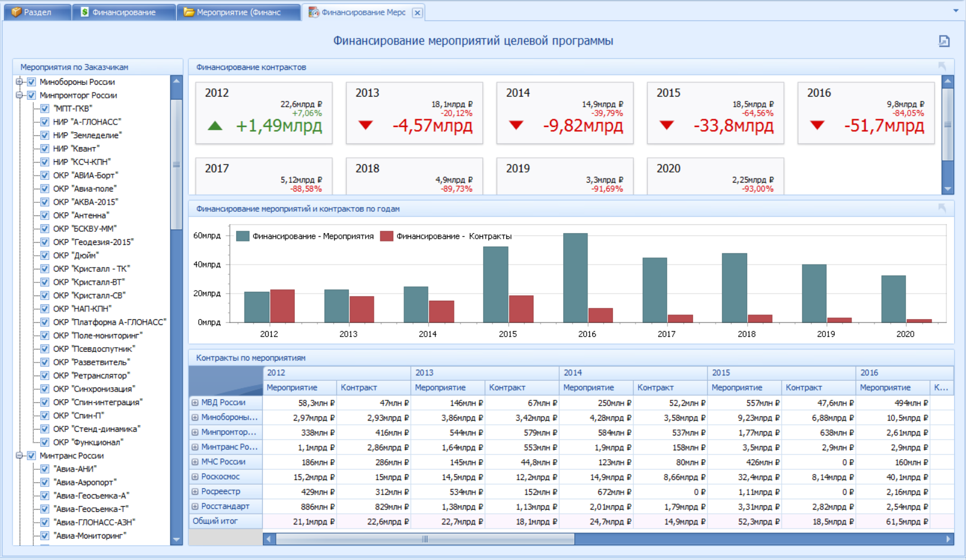Select ОКР "Платформа А-ГЛОНАСС" tree item
This screenshot has width=966, height=560.
[110, 322]
